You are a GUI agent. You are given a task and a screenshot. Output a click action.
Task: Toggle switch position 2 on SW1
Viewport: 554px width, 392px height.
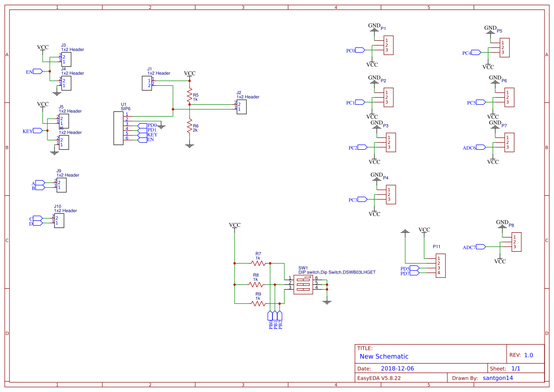(303, 284)
